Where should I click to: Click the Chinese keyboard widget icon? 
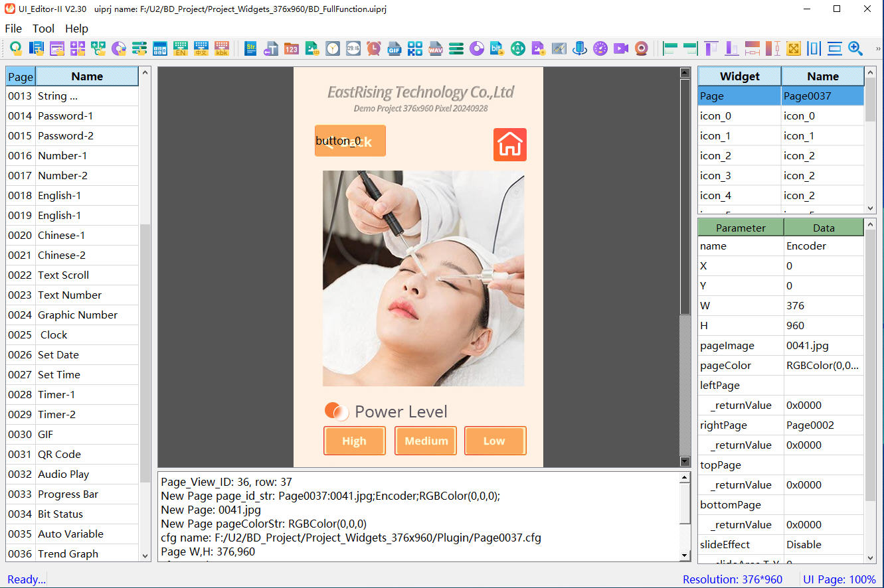coord(201,48)
